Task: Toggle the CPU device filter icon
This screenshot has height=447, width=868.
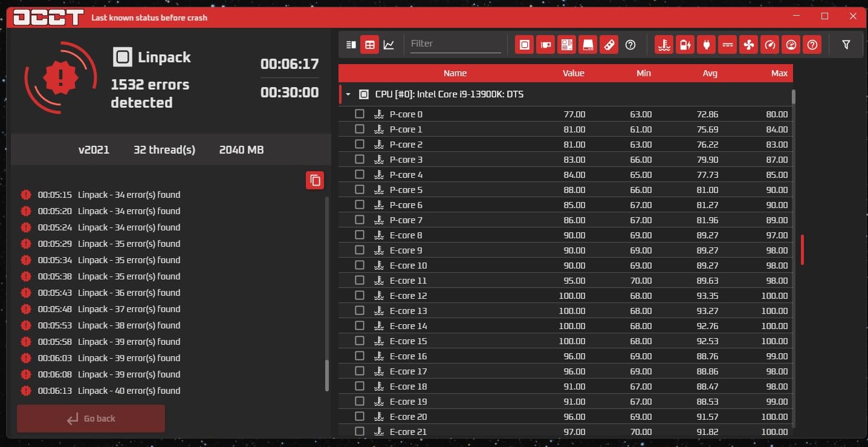Action: point(525,45)
